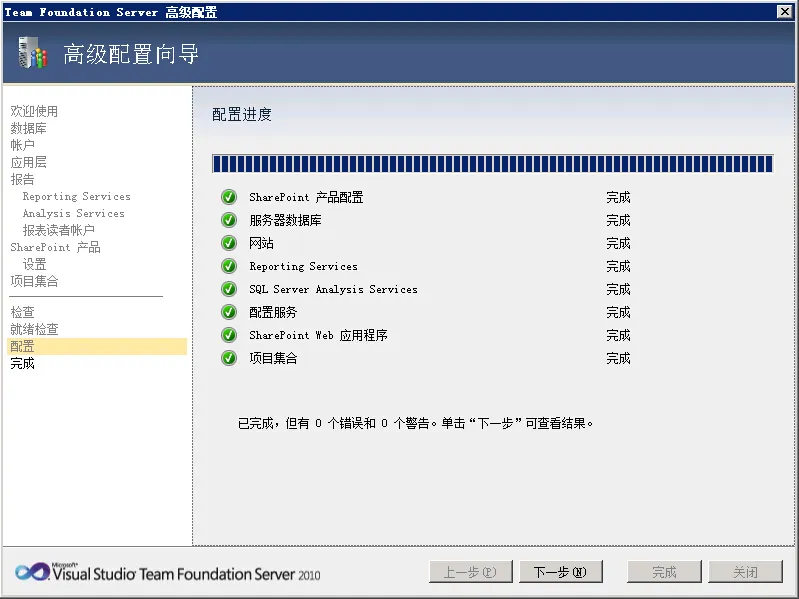The image size is (799, 599).
Task: Select the 应用层 step in the sidebar
Action: (29, 162)
